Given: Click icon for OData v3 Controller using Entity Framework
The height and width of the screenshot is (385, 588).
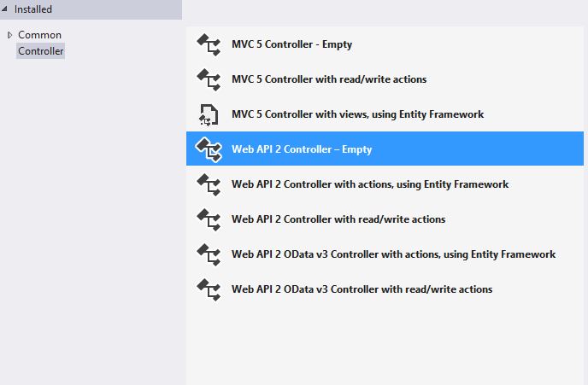Looking at the screenshot, I should coord(209,254).
